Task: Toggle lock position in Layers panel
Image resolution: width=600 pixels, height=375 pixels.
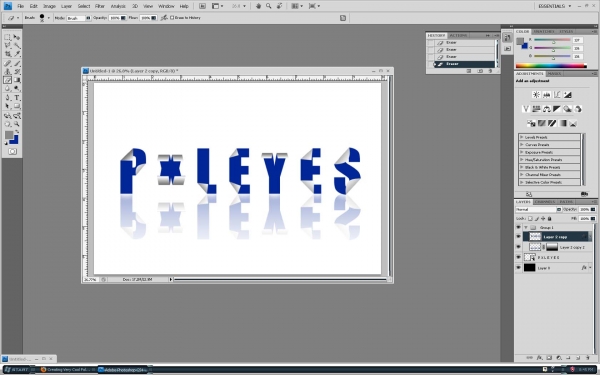Action: pos(543,218)
